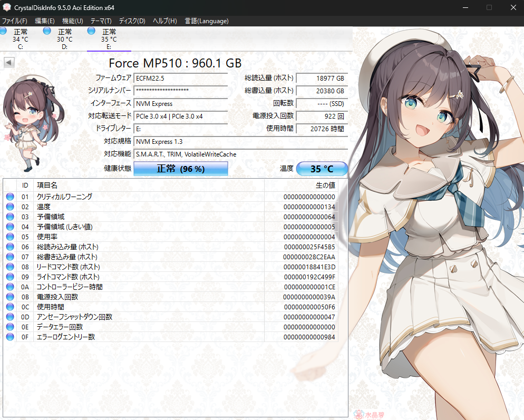Screen dimensions: 524x420
Task: Click total host reads value 18977 GB
Action: [x=322, y=78]
